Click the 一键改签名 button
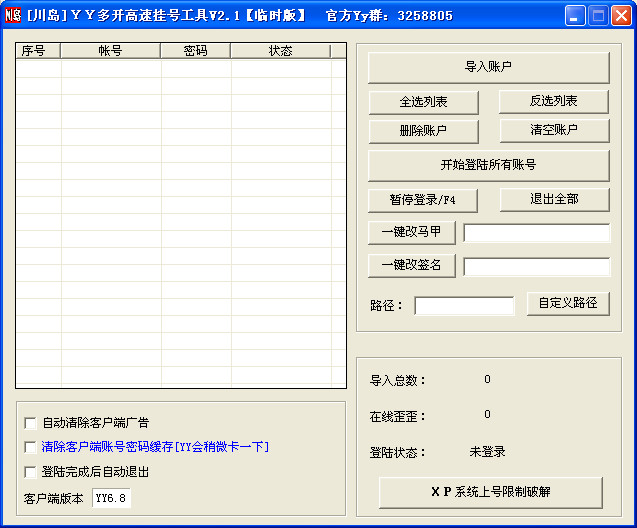The image size is (637, 528). pos(412,266)
